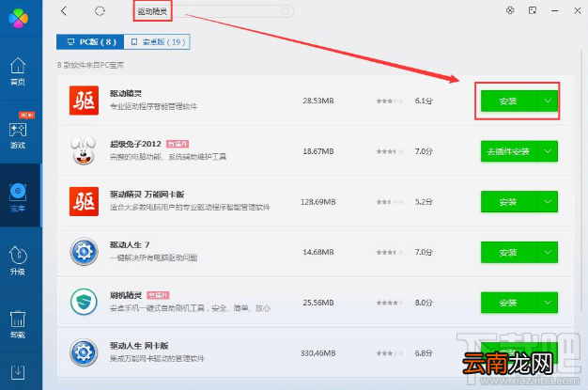Open the downloads icon in the sidebar

pyautogui.click(x=18, y=372)
